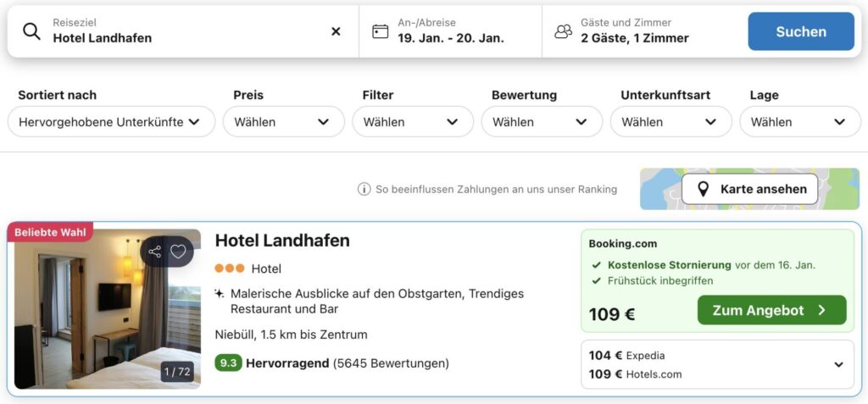Screen dimensions: 868x404
Task: Click the Zum Angebot button
Action: 771,310
